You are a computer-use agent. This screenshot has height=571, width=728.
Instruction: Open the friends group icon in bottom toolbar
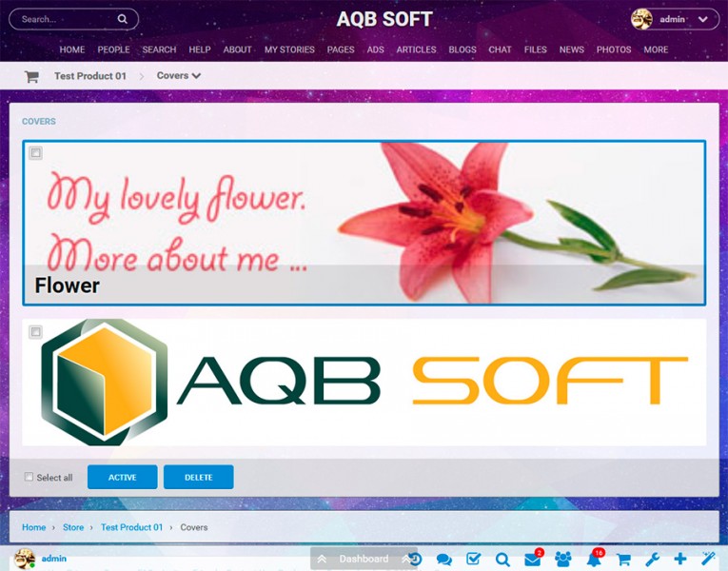(x=563, y=559)
